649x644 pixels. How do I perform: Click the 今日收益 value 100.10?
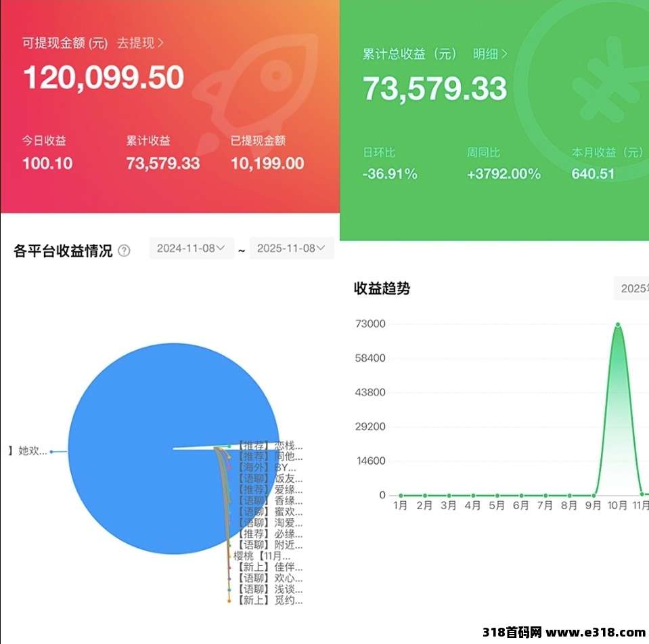point(47,163)
